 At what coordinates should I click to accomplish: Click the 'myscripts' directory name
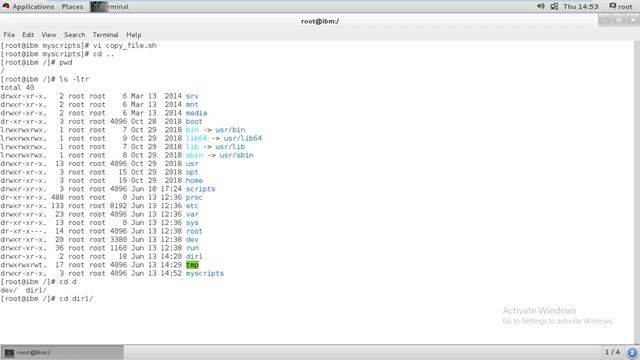pyautogui.click(x=204, y=273)
